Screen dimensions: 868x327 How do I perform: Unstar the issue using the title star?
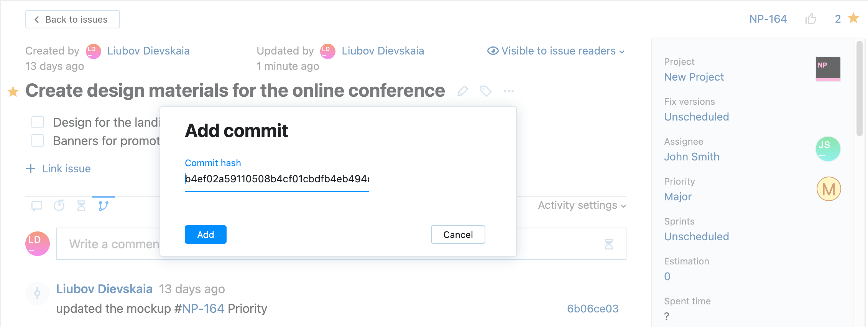click(13, 92)
